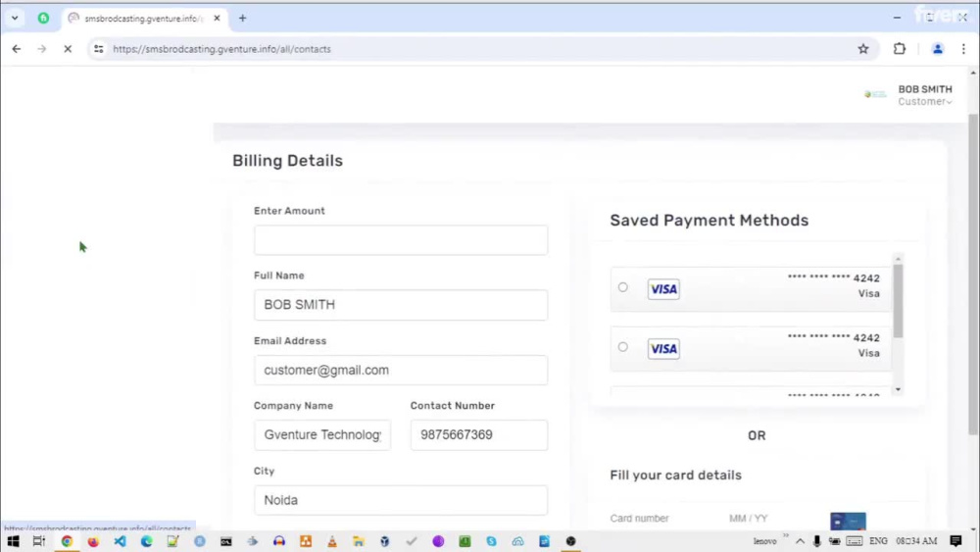Open a new browser tab

coord(242,18)
